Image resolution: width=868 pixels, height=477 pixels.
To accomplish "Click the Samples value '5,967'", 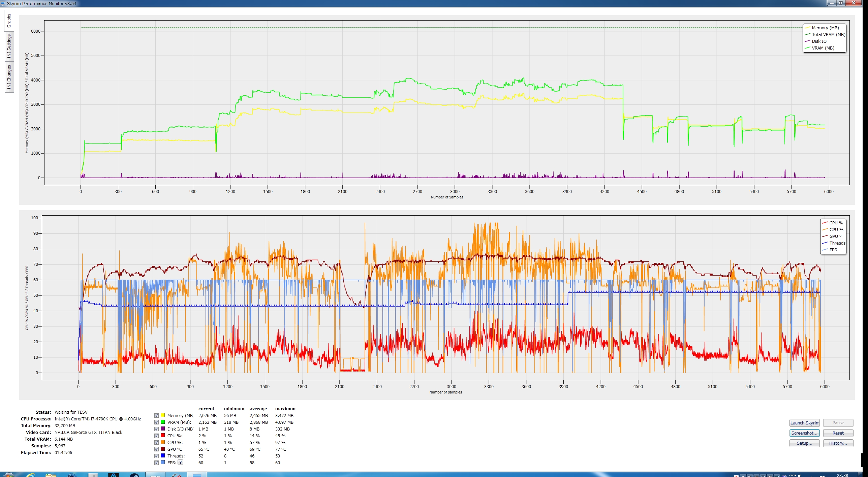I will 60,446.
